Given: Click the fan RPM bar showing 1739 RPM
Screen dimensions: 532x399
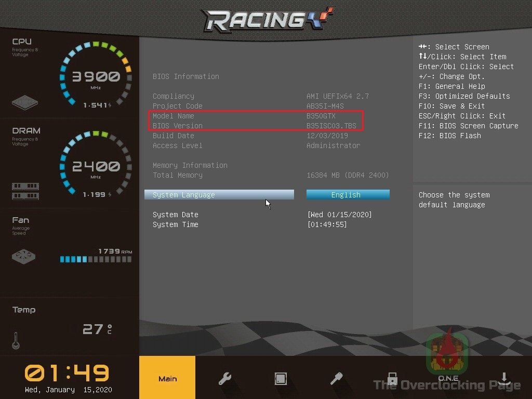Looking at the screenshot, I should click(95, 258).
